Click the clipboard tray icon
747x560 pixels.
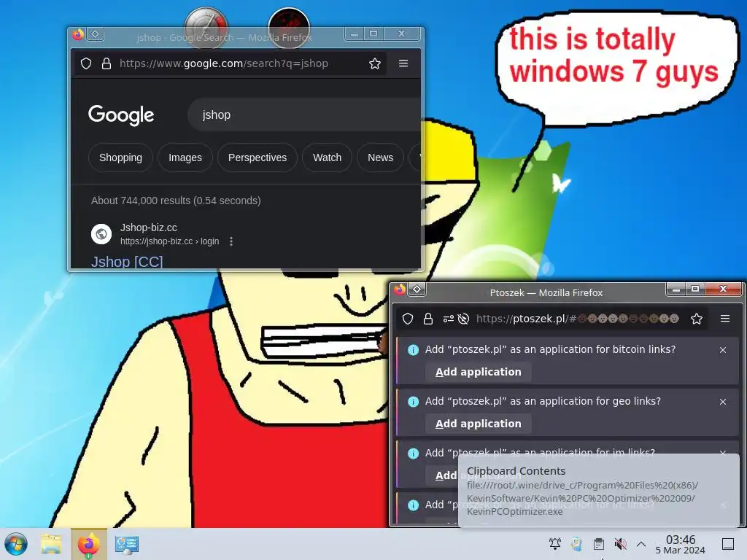coord(599,544)
